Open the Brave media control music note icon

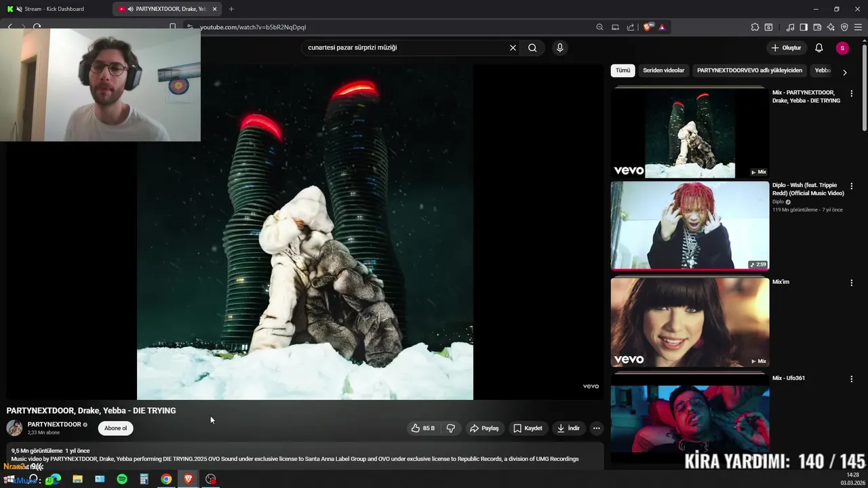[790, 27]
